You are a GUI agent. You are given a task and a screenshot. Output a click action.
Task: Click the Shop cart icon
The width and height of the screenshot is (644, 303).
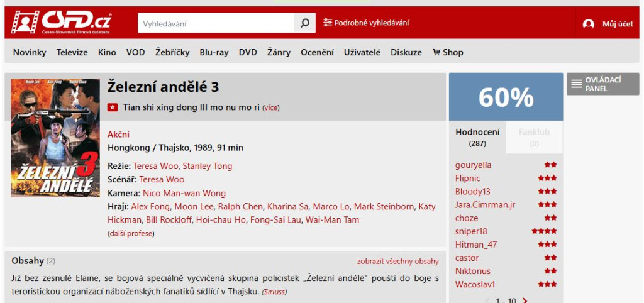click(436, 52)
